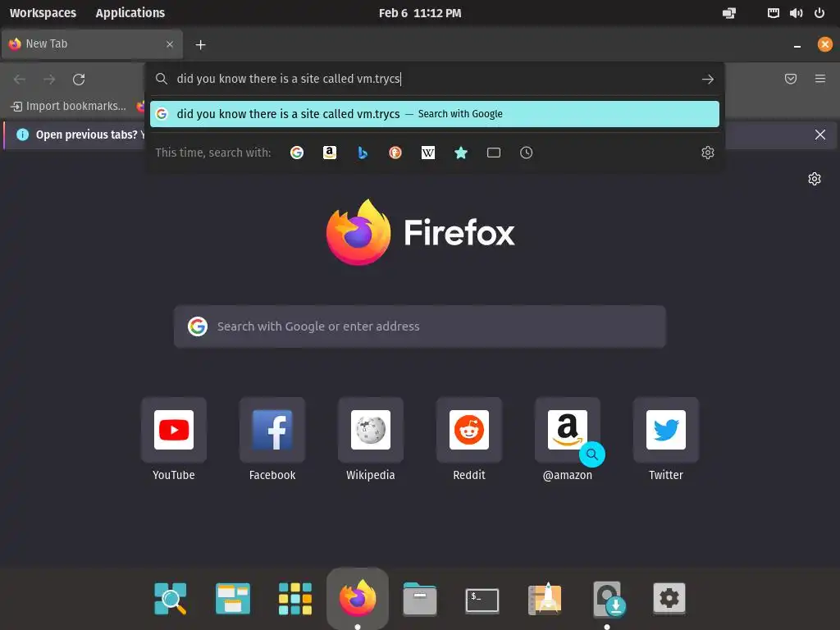Open the rocket app icon in dock

click(545, 598)
